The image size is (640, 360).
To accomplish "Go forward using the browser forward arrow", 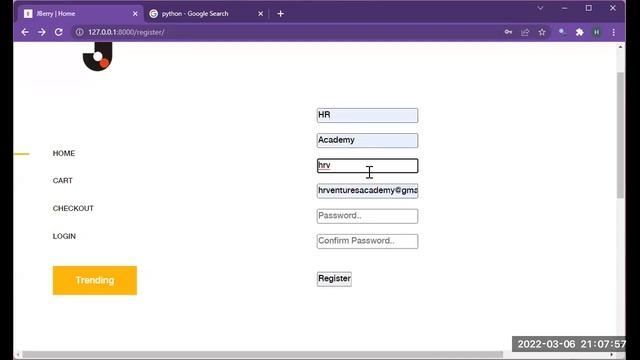I will pyautogui.click(x=42, y=32).
